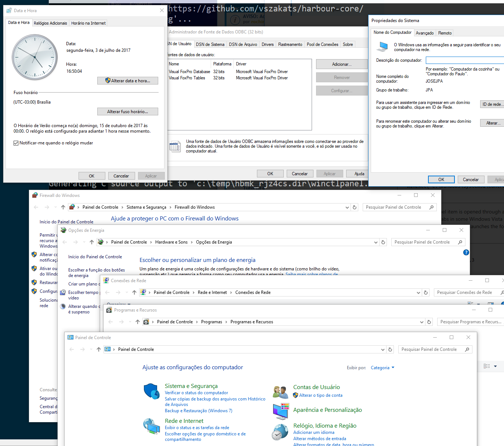Click ID de rede button
Image resolution: width=504 pixels, height=446 pixels.
(492, 104)
